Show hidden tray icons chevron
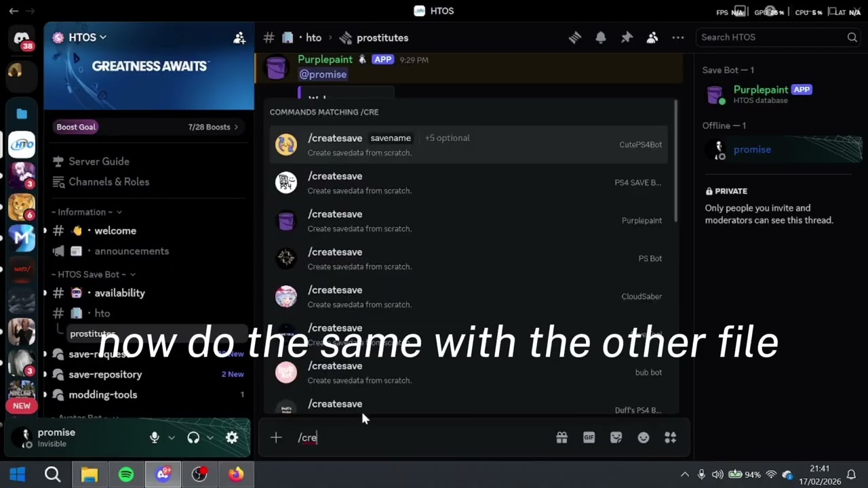868x488 pixels. [x=685, y=474]
